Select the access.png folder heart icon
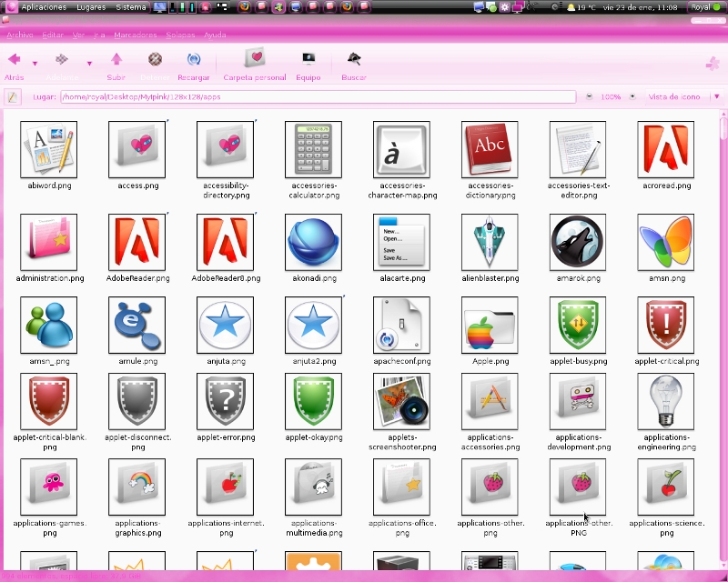 coord(137,149)
